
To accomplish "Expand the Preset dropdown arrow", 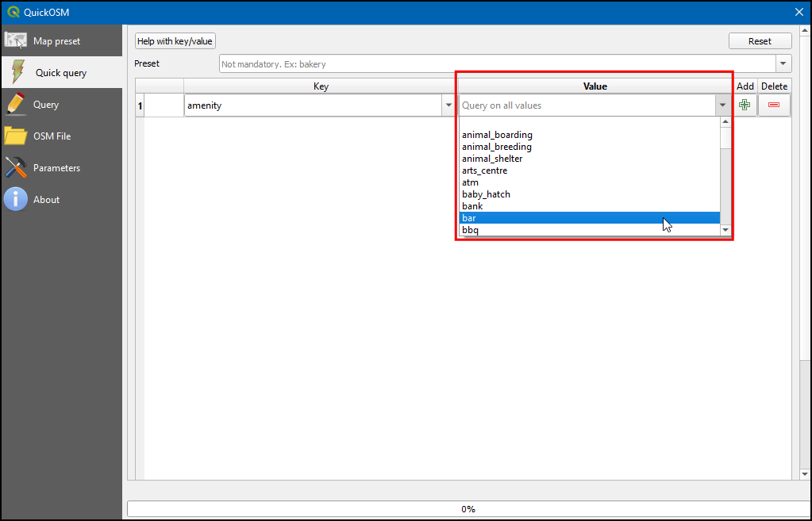I will point(783,64).
